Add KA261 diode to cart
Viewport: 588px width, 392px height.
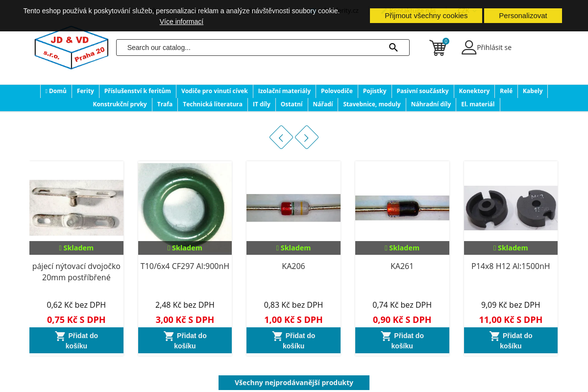[402, 341]
